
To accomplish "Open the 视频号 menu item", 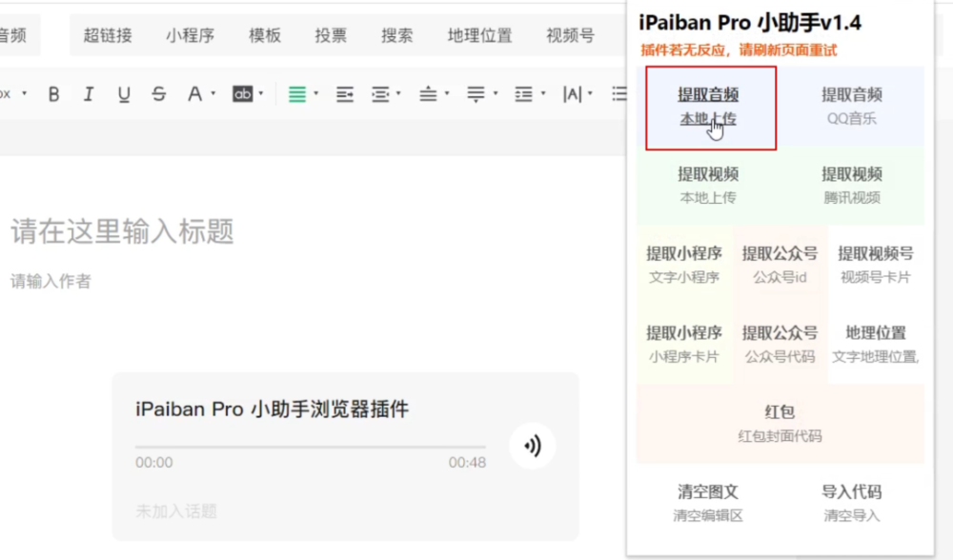I will (570, 36).
